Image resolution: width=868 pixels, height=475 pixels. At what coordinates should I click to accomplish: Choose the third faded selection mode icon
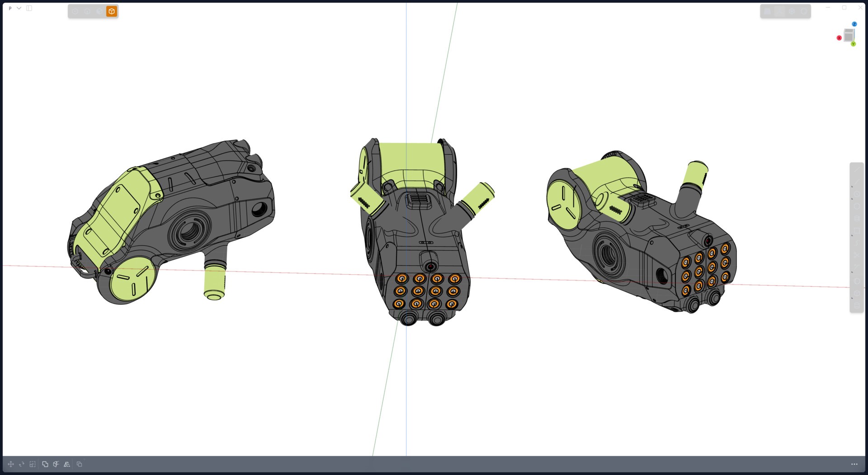click(x=99, y=11)
